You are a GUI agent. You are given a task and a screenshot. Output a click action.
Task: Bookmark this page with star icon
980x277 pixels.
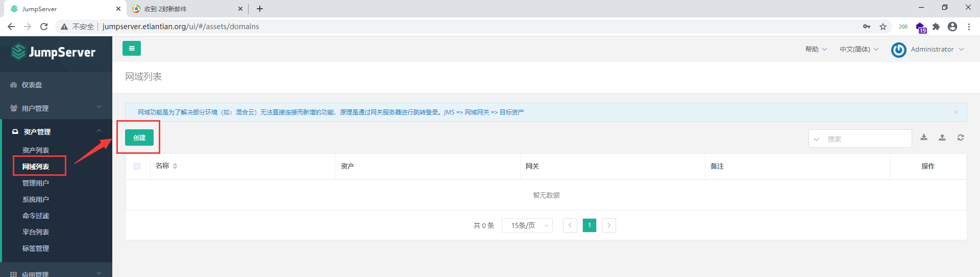pyautogui.click(x=883, y=27)
